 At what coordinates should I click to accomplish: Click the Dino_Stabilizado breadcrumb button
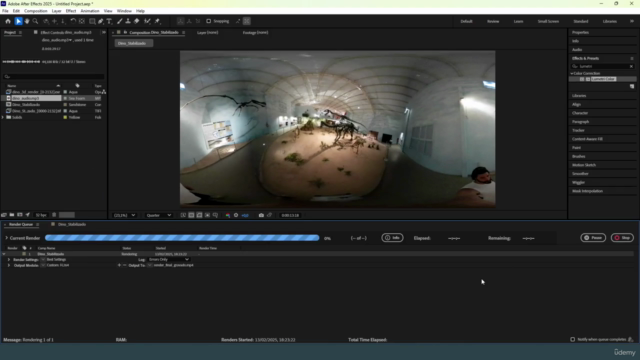click(x=133, y=43)
